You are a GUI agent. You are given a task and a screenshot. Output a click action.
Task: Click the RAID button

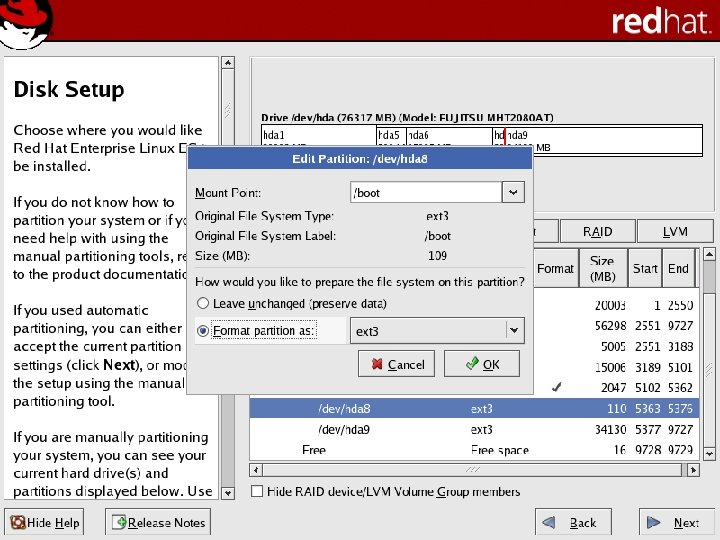pos(597,231)
